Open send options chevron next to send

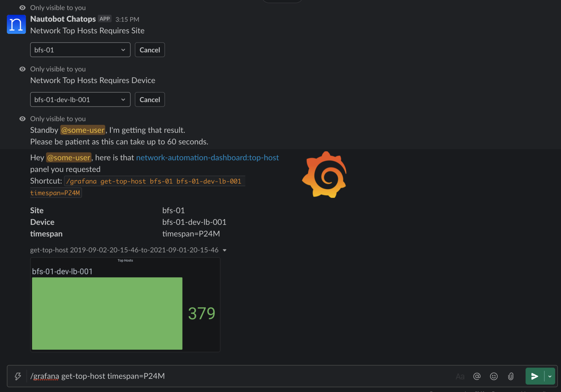pyautogui.click(x=550, y=376)
